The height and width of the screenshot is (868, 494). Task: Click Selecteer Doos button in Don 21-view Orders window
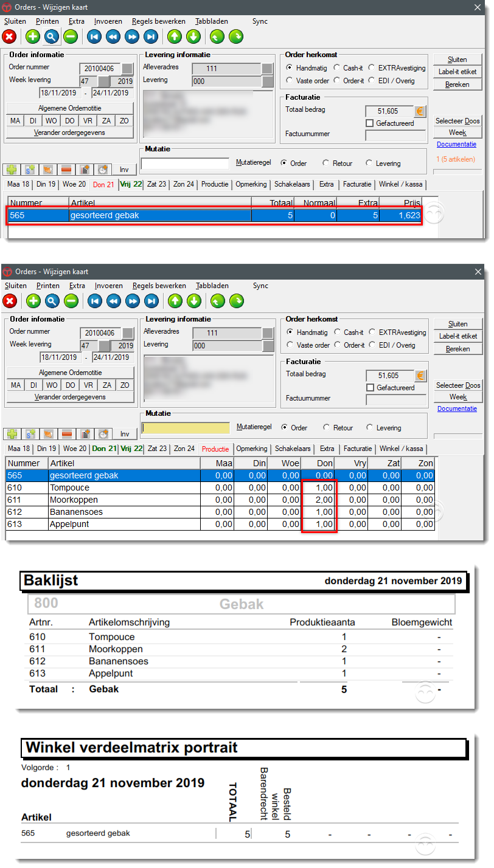click(x=457, y=121)
